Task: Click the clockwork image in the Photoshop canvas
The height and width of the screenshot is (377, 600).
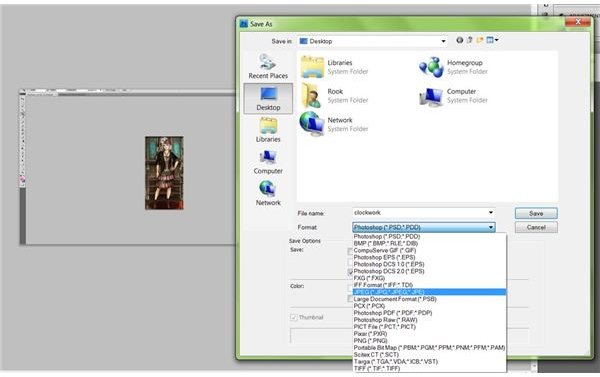Action: pos(164,173)
